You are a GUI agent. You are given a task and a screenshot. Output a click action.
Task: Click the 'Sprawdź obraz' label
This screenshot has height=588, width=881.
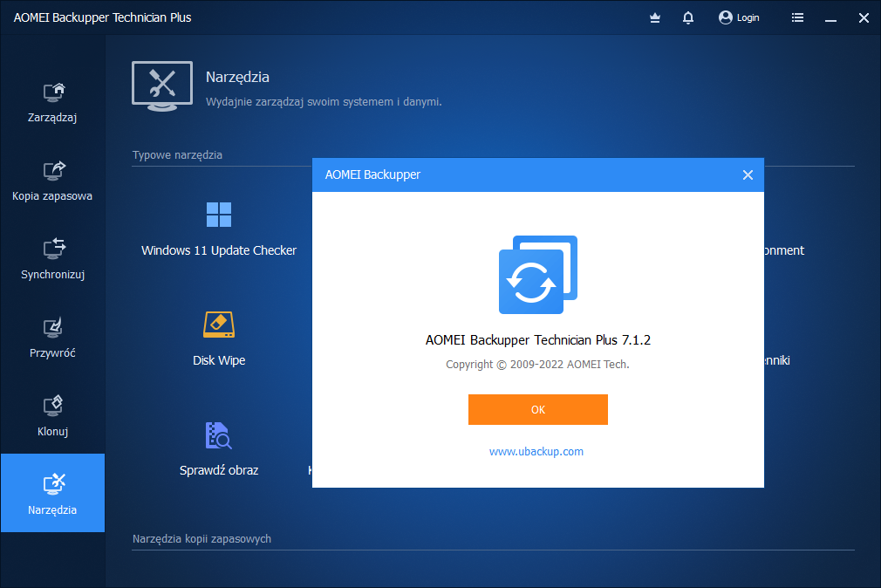pos(219,470)
